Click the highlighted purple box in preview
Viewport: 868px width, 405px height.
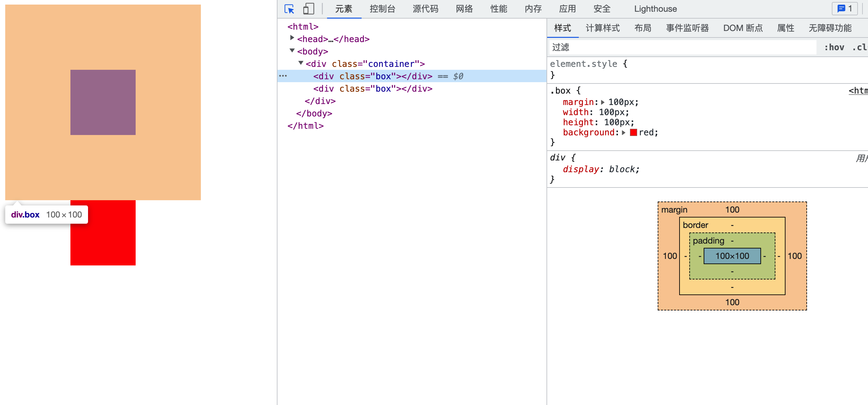pos(103,102)
